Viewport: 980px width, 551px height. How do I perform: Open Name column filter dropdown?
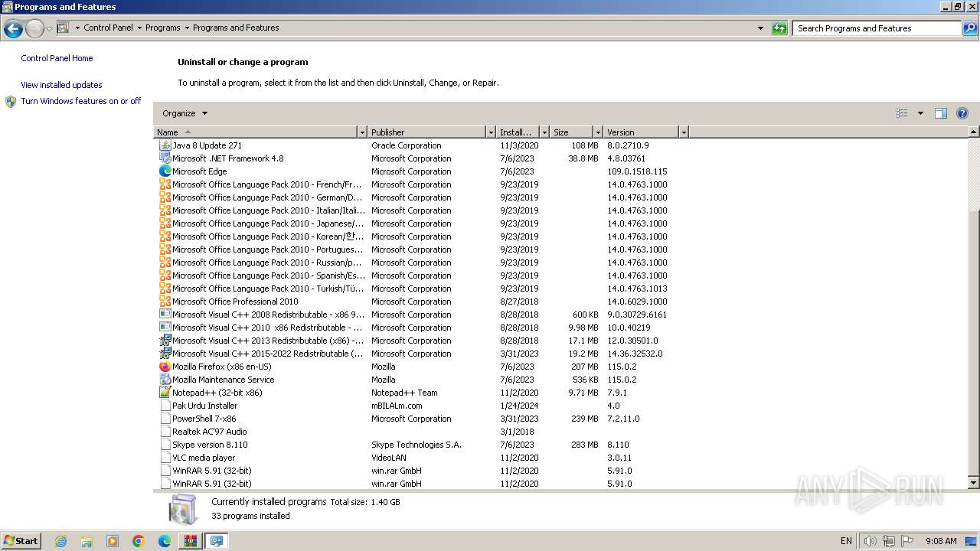coord(362,132)
